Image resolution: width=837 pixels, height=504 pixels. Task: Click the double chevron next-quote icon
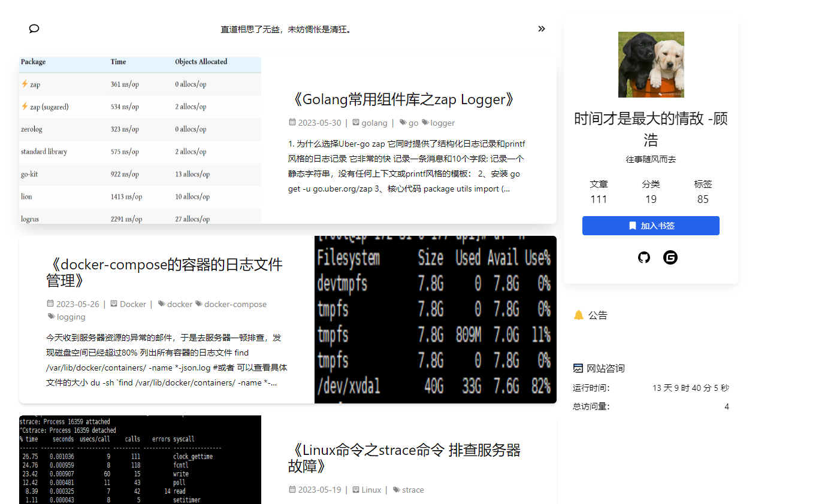pos(542,29)
